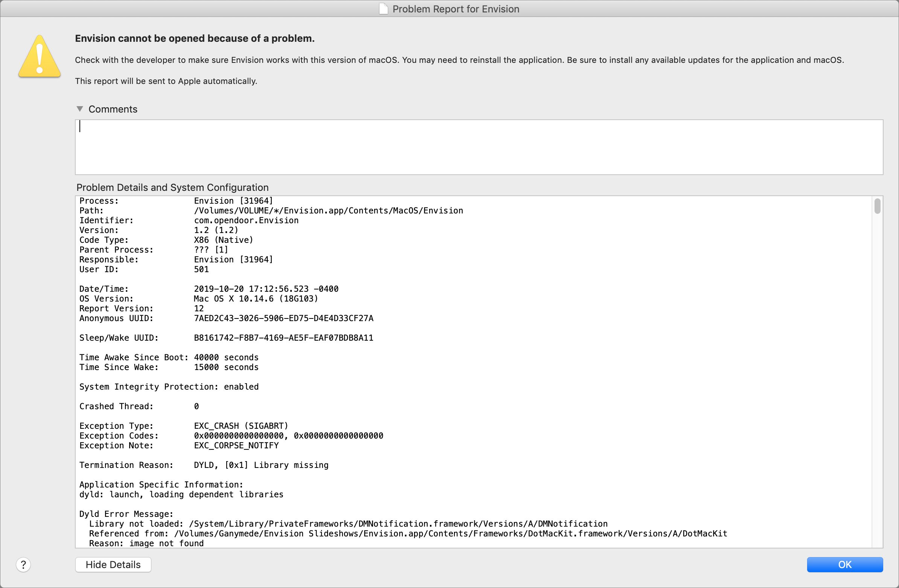Confirm the dialog with the OK button

(x=845, y=565)
